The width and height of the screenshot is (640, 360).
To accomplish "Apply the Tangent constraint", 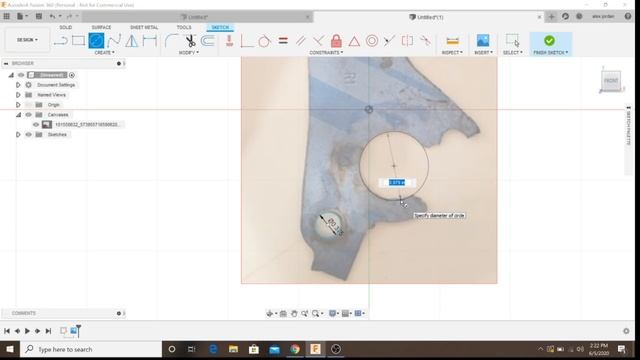I will 264,41.
